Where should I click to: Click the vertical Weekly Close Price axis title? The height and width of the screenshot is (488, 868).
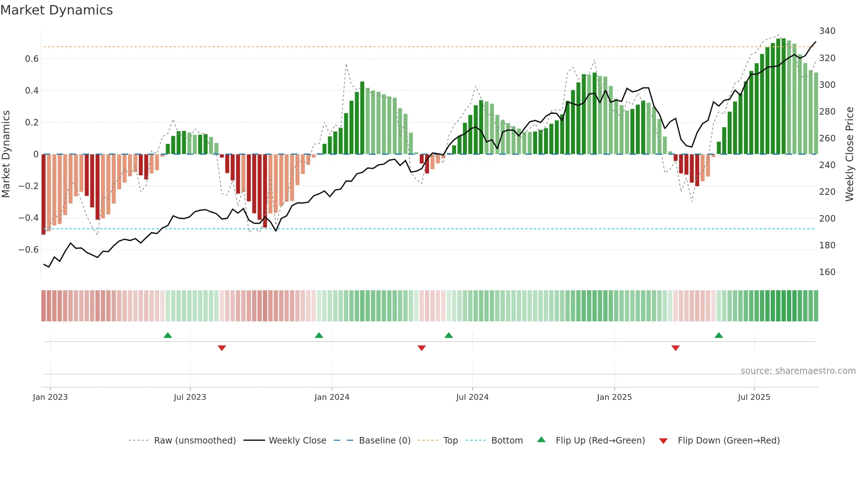pos(850,154)
